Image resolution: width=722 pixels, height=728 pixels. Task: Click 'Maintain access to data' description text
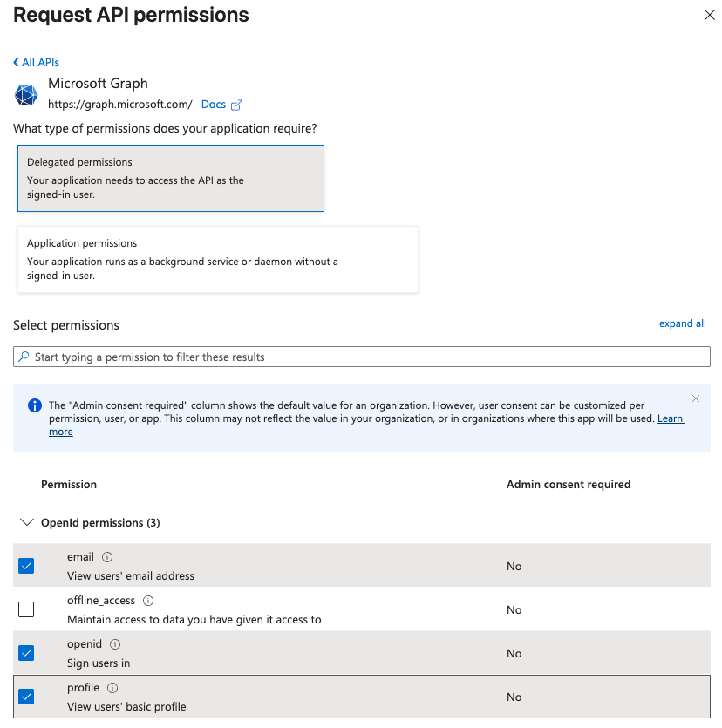tap(194, 619)
